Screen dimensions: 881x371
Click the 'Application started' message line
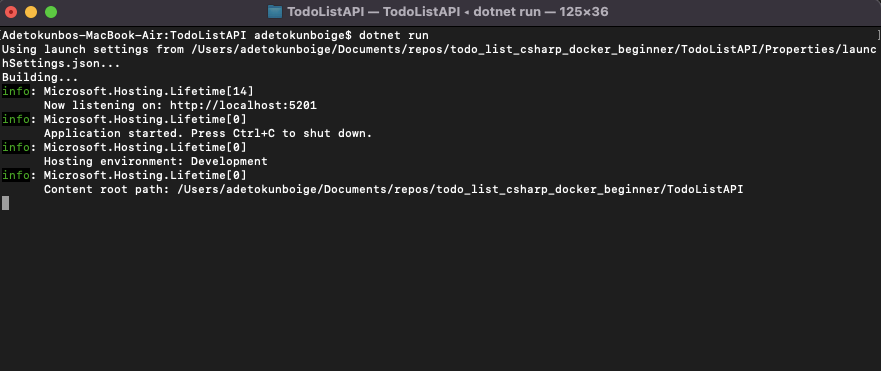(208, 133)
